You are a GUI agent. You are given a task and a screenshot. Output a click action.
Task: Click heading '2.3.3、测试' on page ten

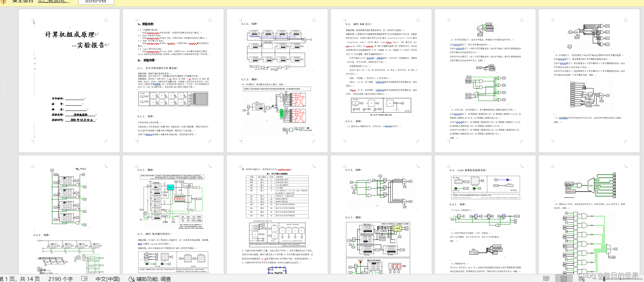click(x=354, y=217)
